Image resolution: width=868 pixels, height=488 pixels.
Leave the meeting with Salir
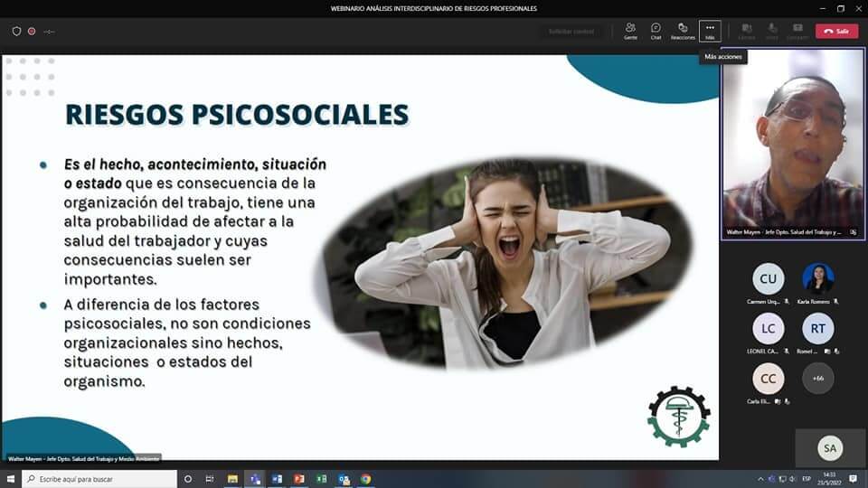(x=836, y=31)
